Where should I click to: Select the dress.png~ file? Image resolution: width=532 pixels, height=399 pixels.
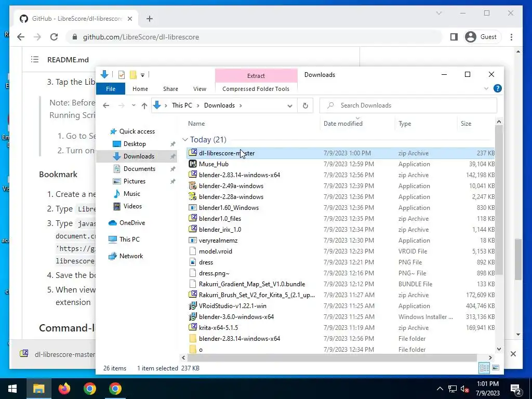[341, 273]
